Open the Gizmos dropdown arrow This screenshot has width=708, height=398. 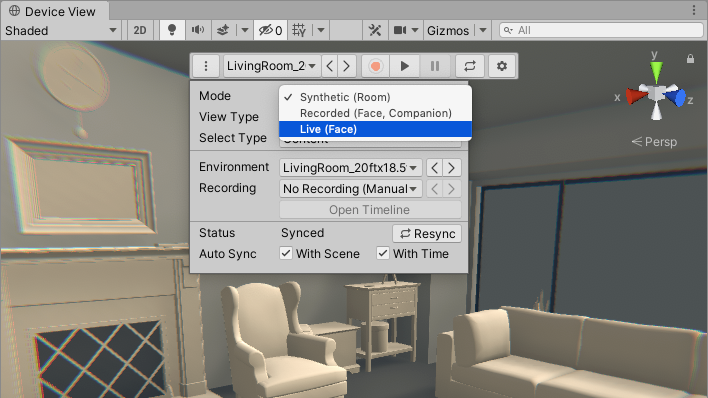(483, 30)
